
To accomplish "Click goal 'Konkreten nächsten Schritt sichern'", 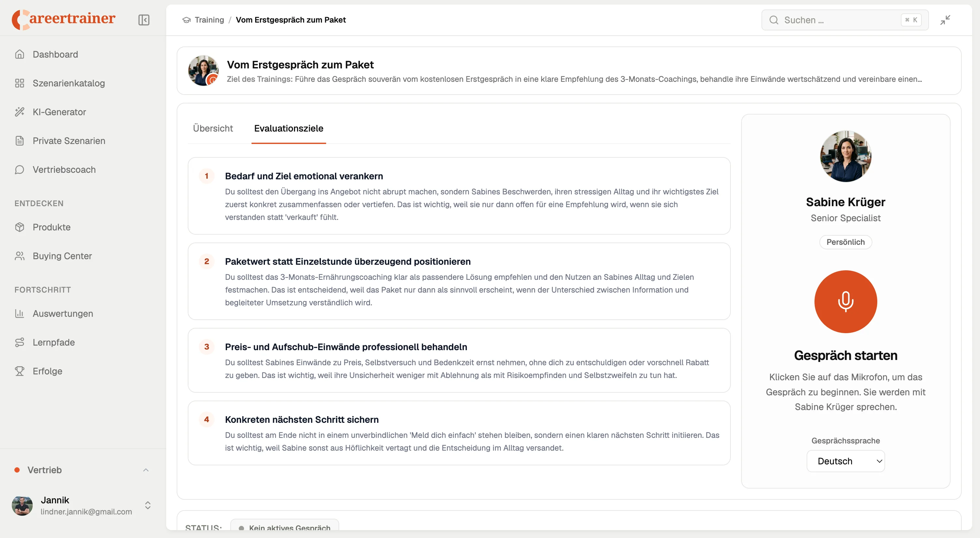I will (x=459, y=433).
